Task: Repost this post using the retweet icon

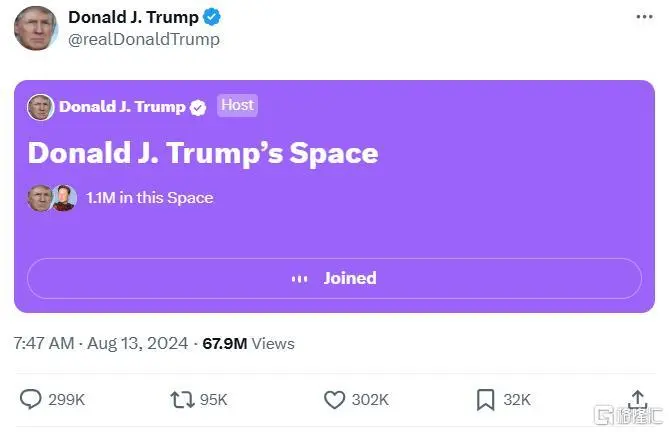Action: coord(182,399)
